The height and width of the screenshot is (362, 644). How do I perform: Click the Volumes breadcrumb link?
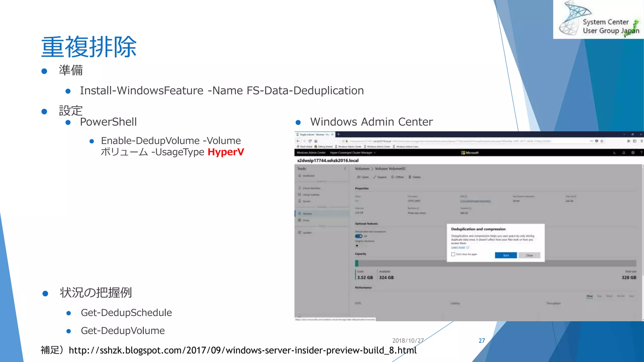pyautogui.click(x=362, y=169)
